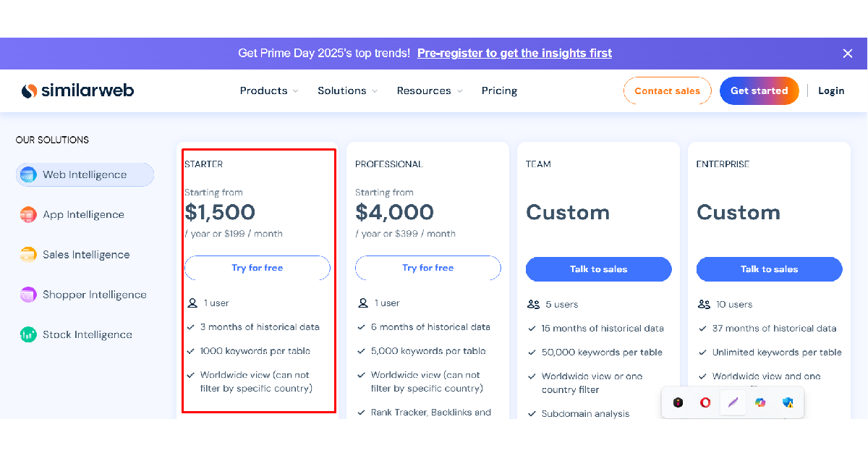
Task: Click the '/ year or $399 / month' text
Action: [x=406, y=234]
